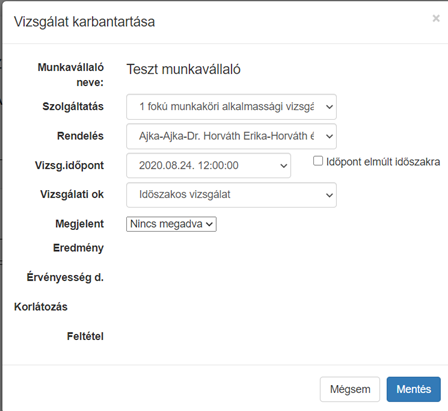Enable the Időpont elmúlt időszakra checkbox
Image resolution: width=448 pixels, height=411 pixels.
[x=318, y=161]
